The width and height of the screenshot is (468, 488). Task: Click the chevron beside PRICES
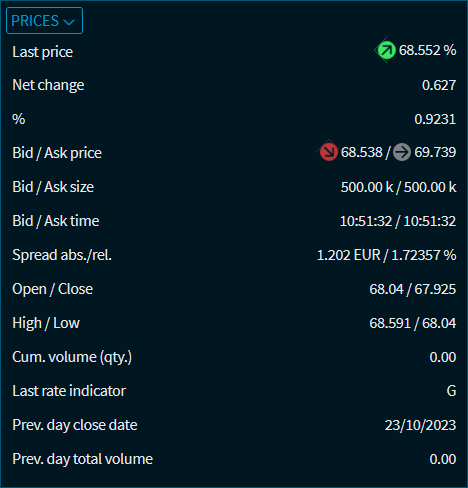[69, 22]
